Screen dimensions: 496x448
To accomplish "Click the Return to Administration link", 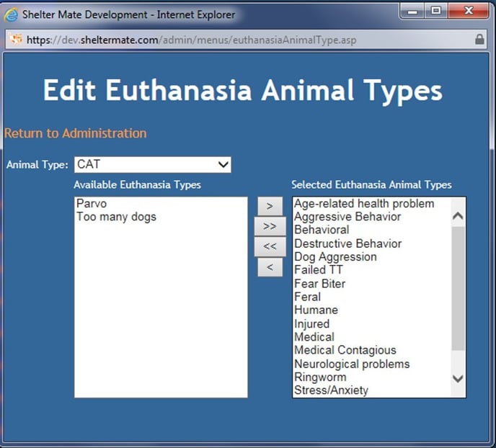I will click(x=75, y=133).
